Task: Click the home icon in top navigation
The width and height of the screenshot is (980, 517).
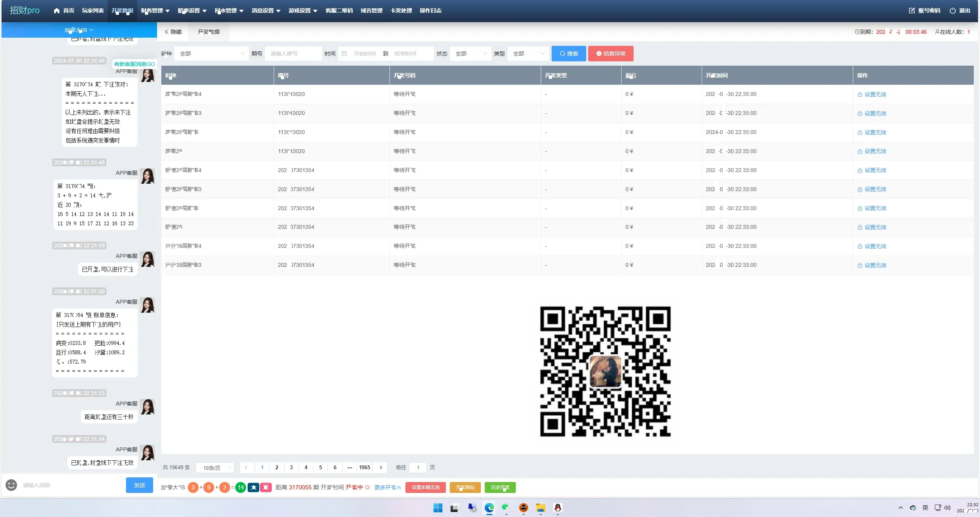Action: [57, 10]
